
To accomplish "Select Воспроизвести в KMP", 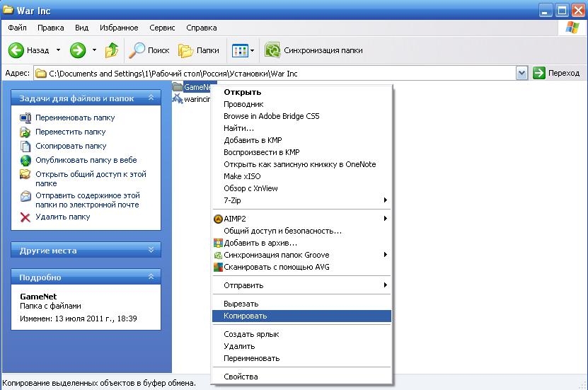I will (x=301, y=152).
